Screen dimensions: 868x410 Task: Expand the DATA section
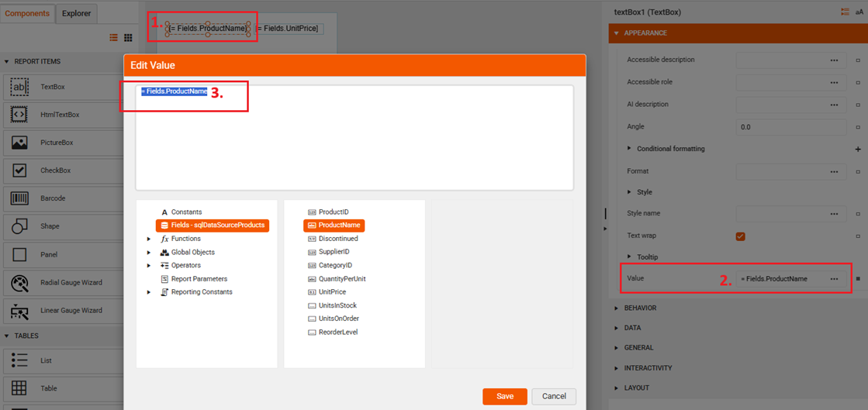(x=617, y=328)
